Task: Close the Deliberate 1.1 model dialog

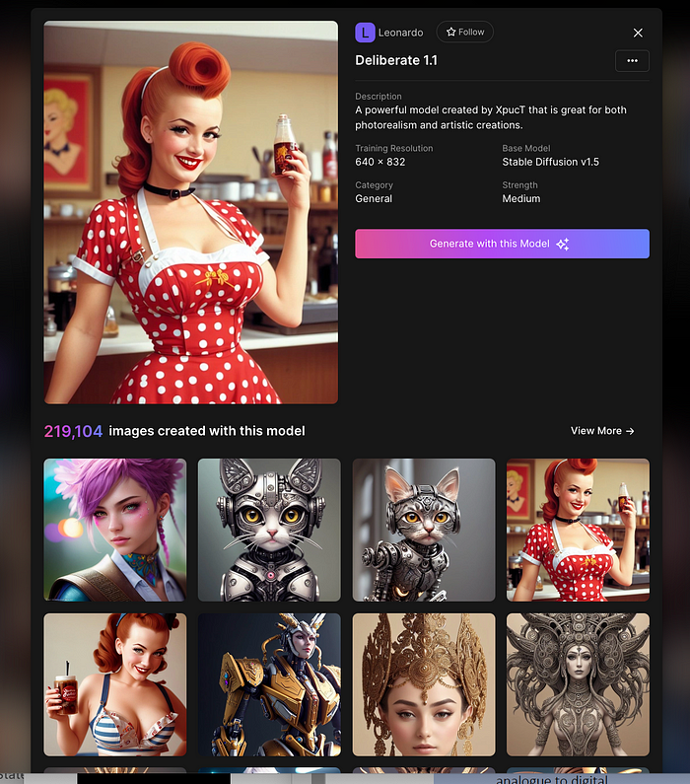Action: pos(638,33)
